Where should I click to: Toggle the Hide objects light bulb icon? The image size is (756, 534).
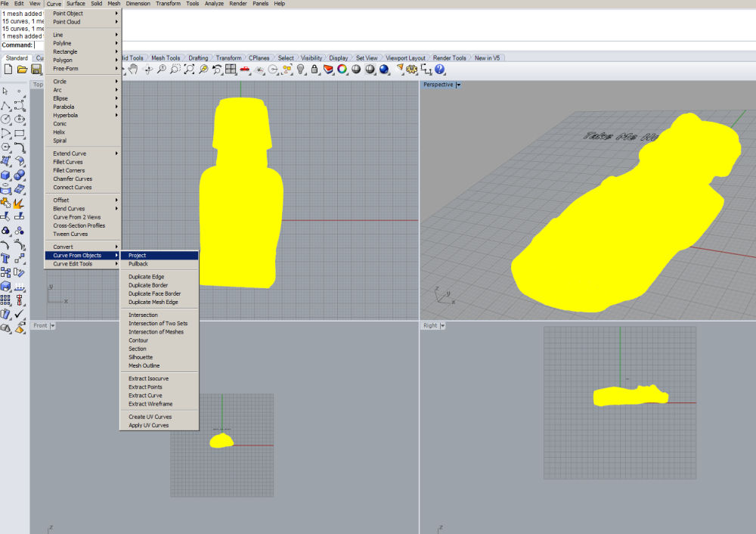pos(300,70)
